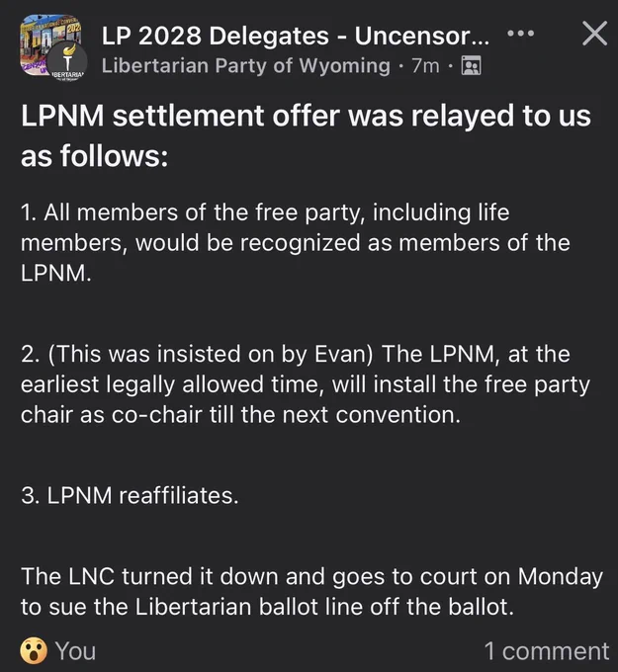Click item 1 about free party members
This screenshot has width=618, height=672.
click(x=295, y=242)
